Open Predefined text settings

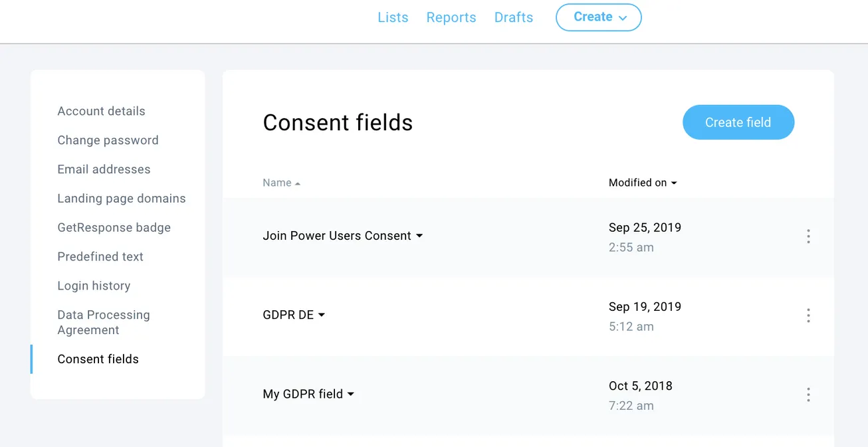(100, 256)
